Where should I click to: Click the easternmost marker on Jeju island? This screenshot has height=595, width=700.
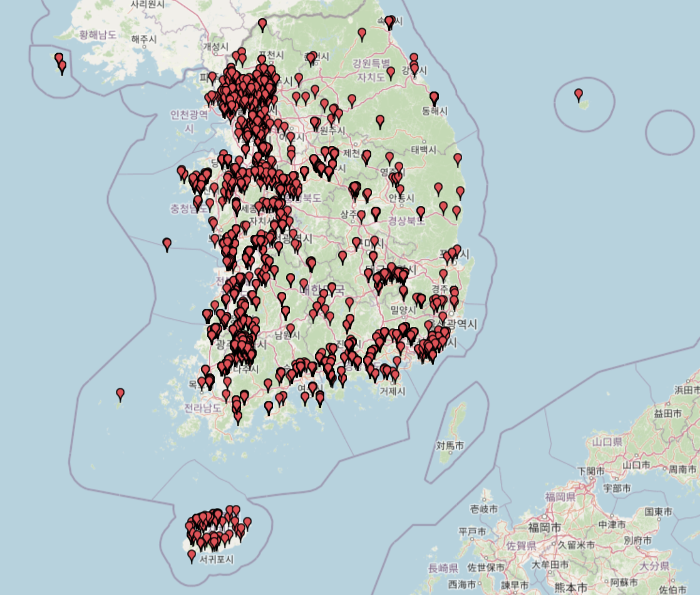tap(247, 522)
